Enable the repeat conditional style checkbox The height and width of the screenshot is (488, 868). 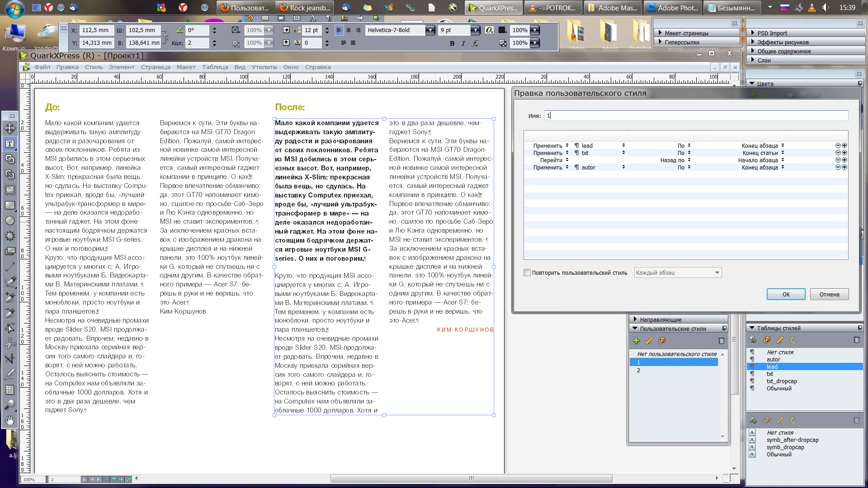[x=527, y=272]
